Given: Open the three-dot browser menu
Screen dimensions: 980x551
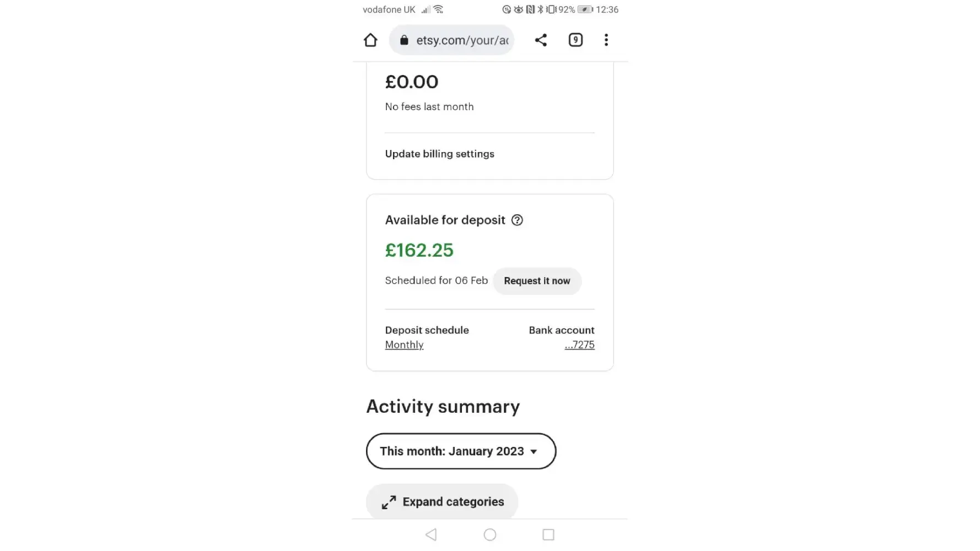Looking at the screenshot, I should (606, 40).
